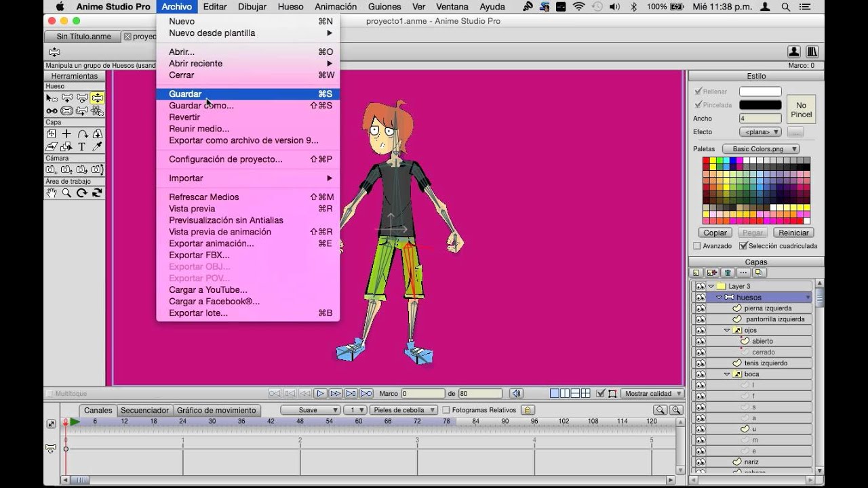868x488 pixels.
Task: Click the No Pincel button
Action: pyautogui.click(x=802, y=110)
